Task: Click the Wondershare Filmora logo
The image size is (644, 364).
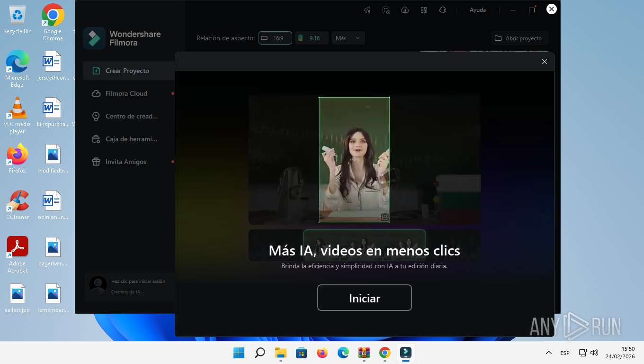Action: [122, 38]
